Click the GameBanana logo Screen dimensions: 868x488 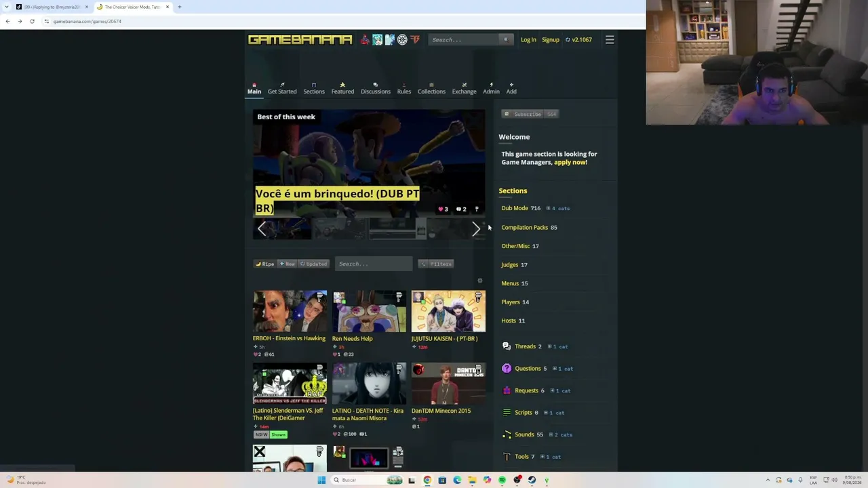click(300, 40)
